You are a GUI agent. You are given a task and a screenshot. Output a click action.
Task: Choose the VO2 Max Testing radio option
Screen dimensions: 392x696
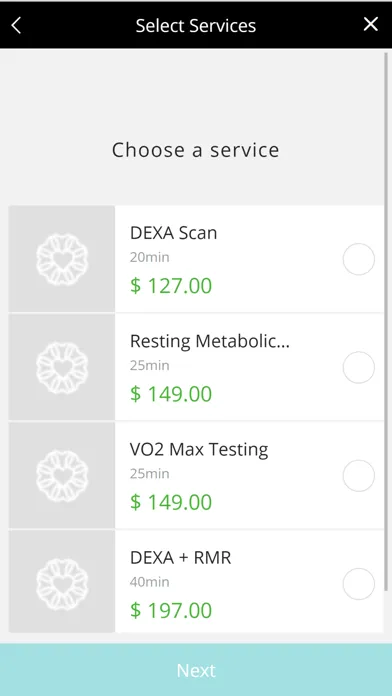pos(359,476)
